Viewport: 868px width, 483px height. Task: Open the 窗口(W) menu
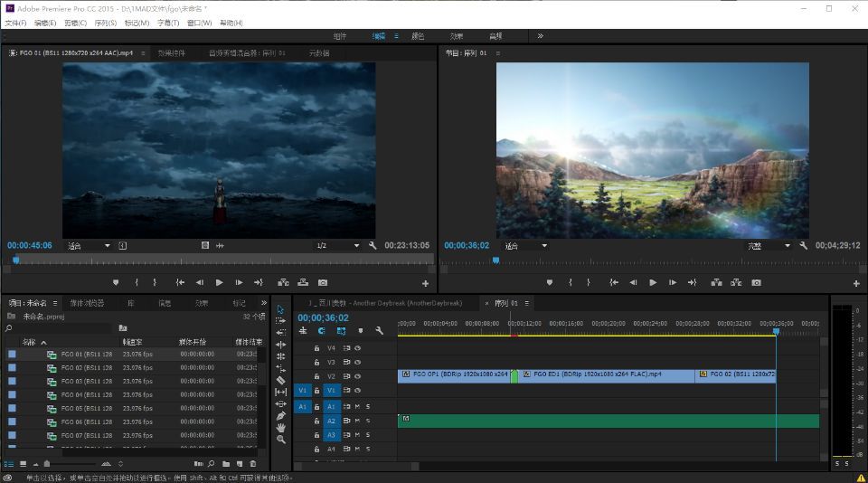[x=199, y=23]
